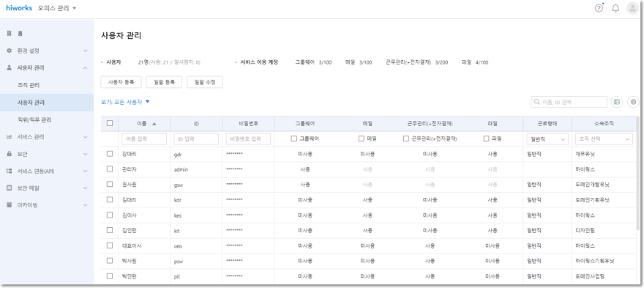Click the ID column header
The width and height of the screenshot is (644, 288).
(x=196, y=123)
